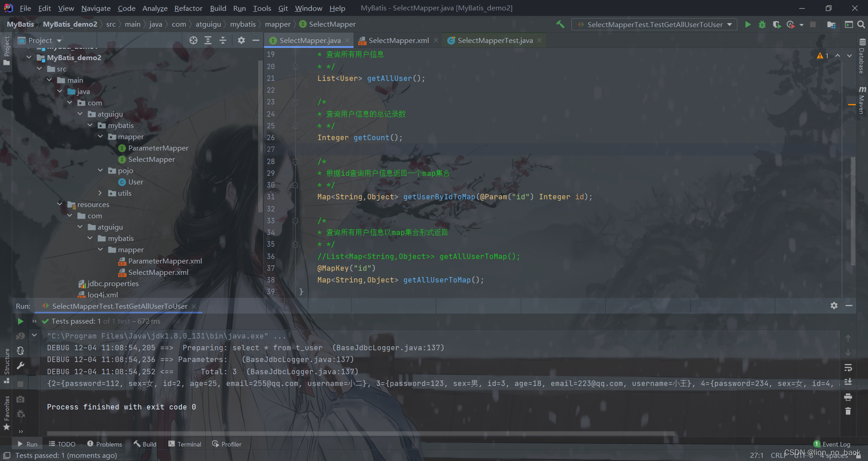
Task: Select jdbc.properties file in tree
Action: coord(108,283)
